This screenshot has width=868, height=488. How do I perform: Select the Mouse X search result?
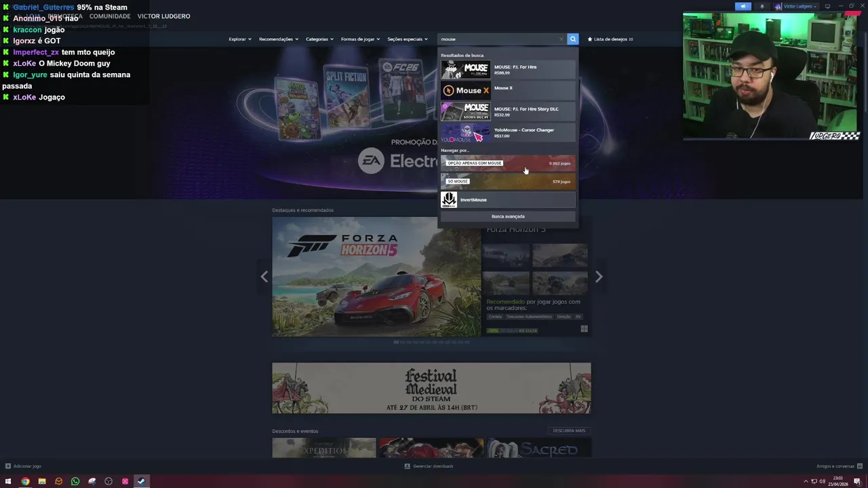pos(508,91)
